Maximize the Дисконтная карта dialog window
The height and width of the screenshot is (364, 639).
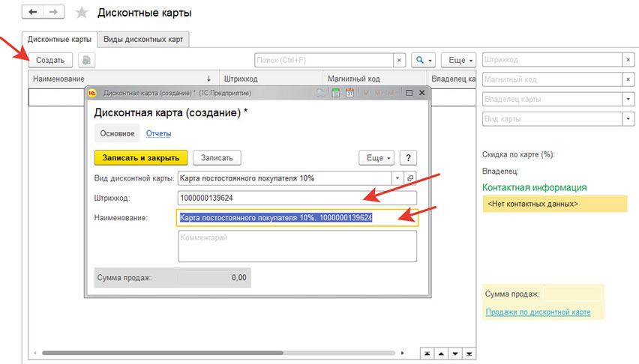point(409,93)
